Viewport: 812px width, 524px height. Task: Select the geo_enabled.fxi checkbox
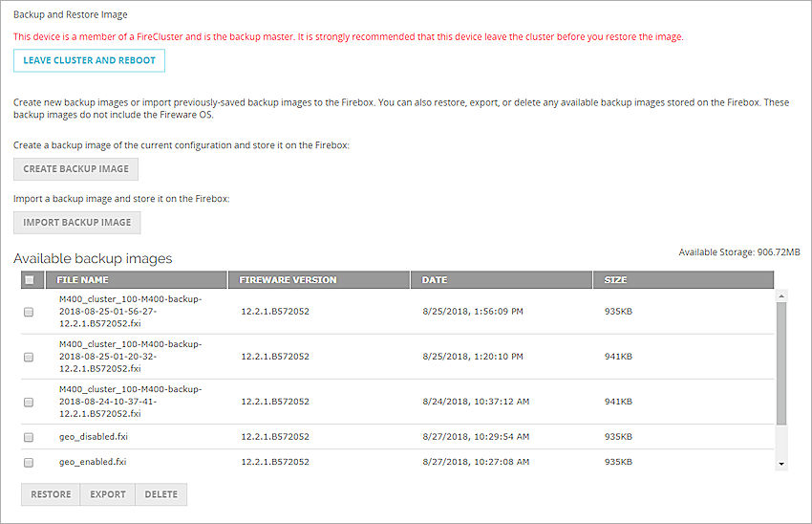[29, 462]
